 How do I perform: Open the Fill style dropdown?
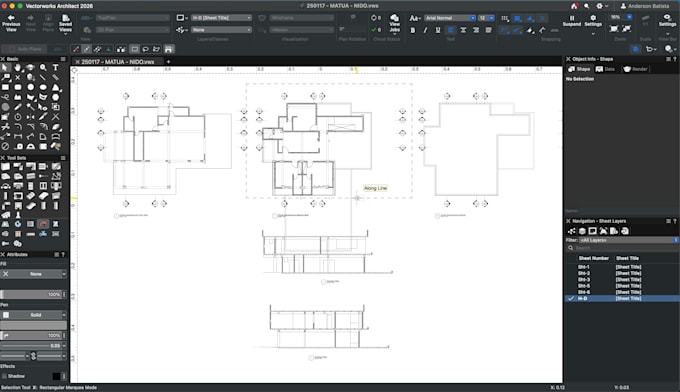click(x=33, y=274)
